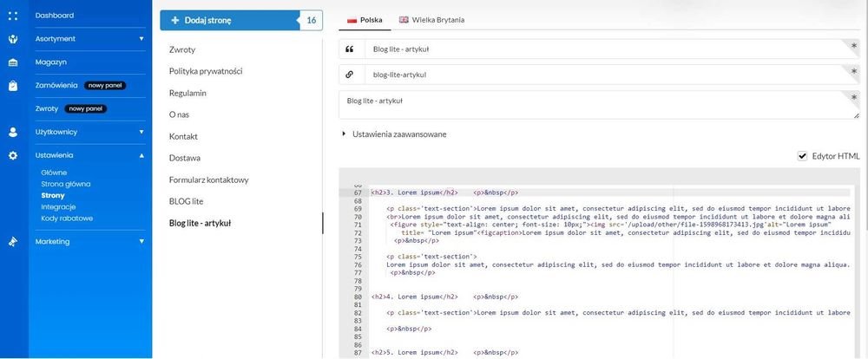Open the Strony settings link

[53, 195]
